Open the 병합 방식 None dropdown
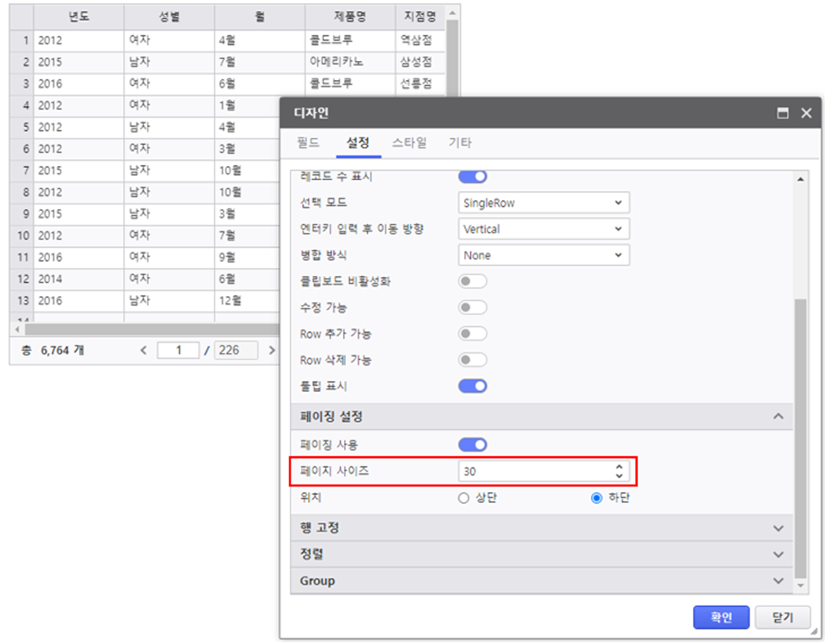This screenshot has height=644, width=828. coord(543,255)
